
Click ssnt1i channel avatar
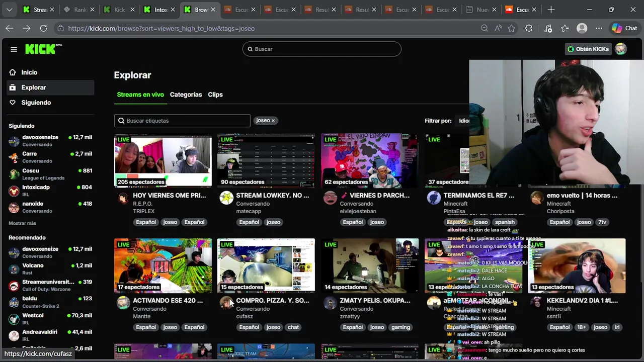[x=537, y=303]
